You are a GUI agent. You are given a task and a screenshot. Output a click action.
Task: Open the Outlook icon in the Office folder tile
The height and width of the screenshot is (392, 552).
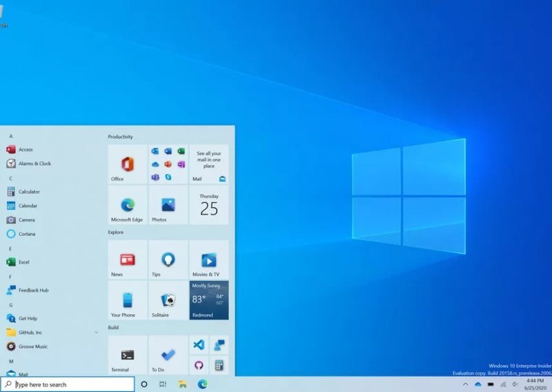click(x=155, y=151)
